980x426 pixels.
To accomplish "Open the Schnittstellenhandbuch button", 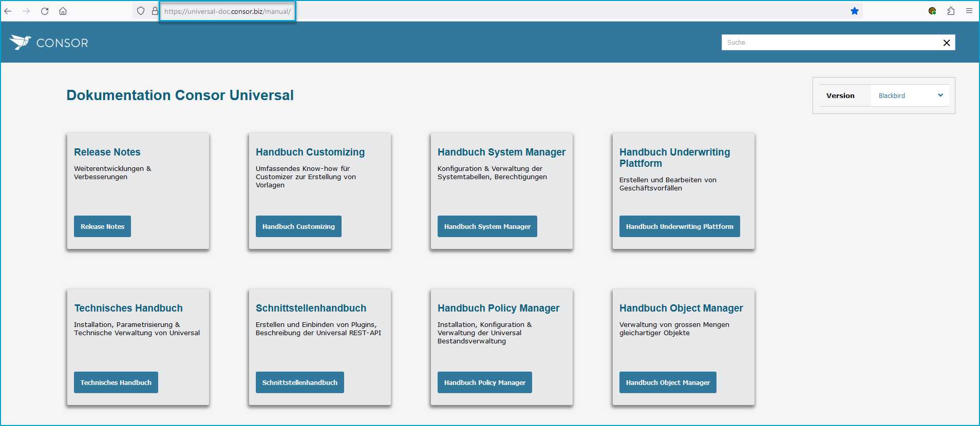I will [x=299, y=382].
